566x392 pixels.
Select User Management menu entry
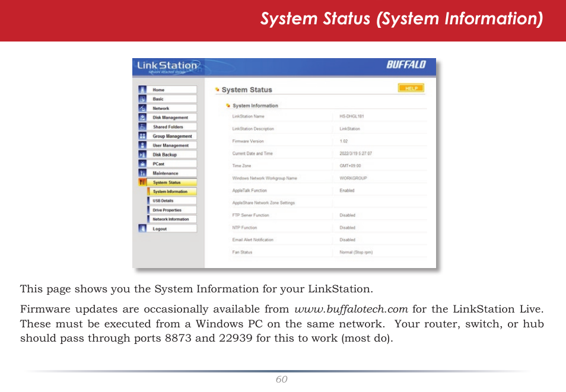[172, 145]
